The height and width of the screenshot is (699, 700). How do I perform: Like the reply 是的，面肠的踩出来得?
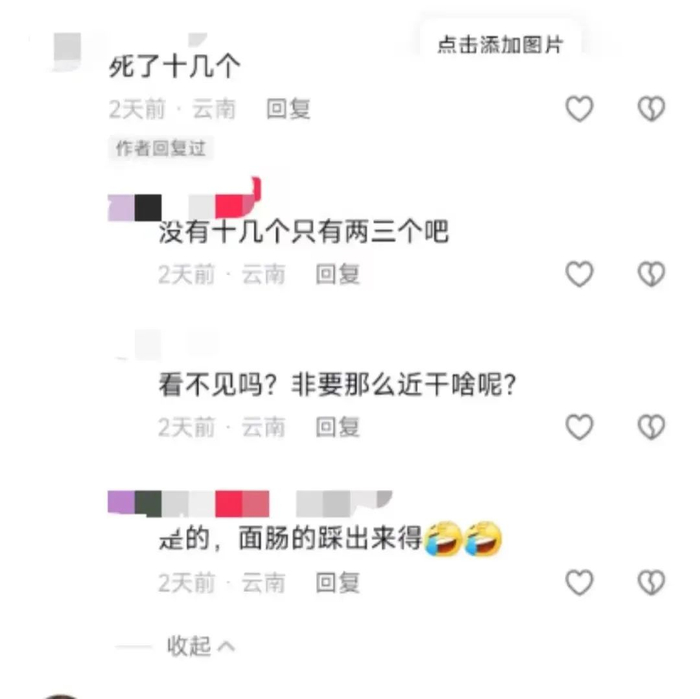pyautogui.click(x=579, y=582)
